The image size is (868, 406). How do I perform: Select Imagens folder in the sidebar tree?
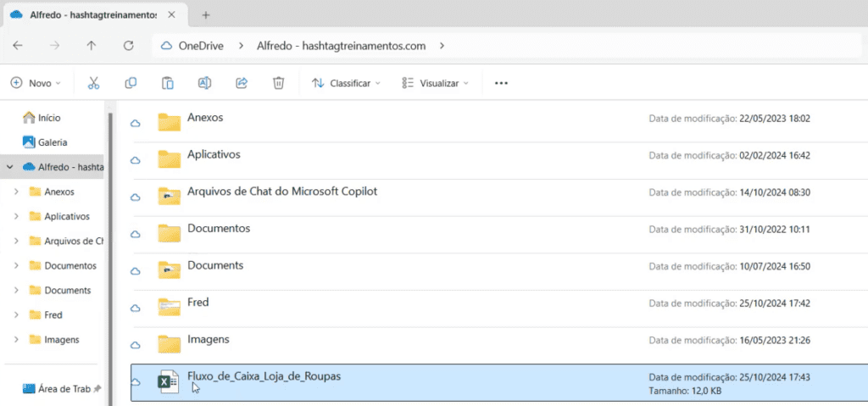53,340
